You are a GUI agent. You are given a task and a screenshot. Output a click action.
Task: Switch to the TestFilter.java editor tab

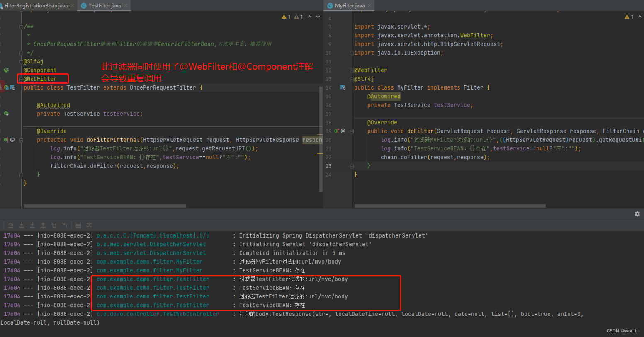pyautogui.click(x=104, y=5)
